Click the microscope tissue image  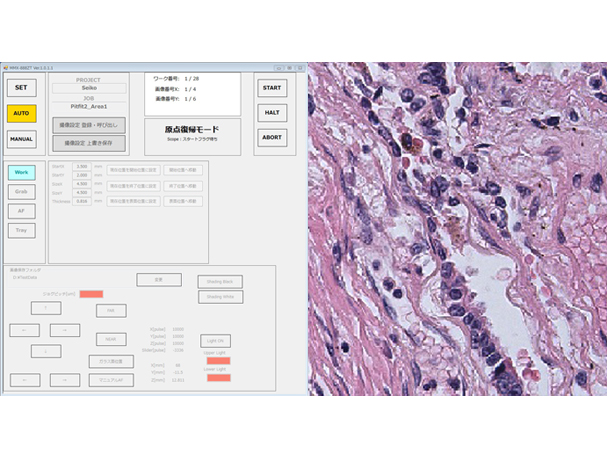point(458,229)
